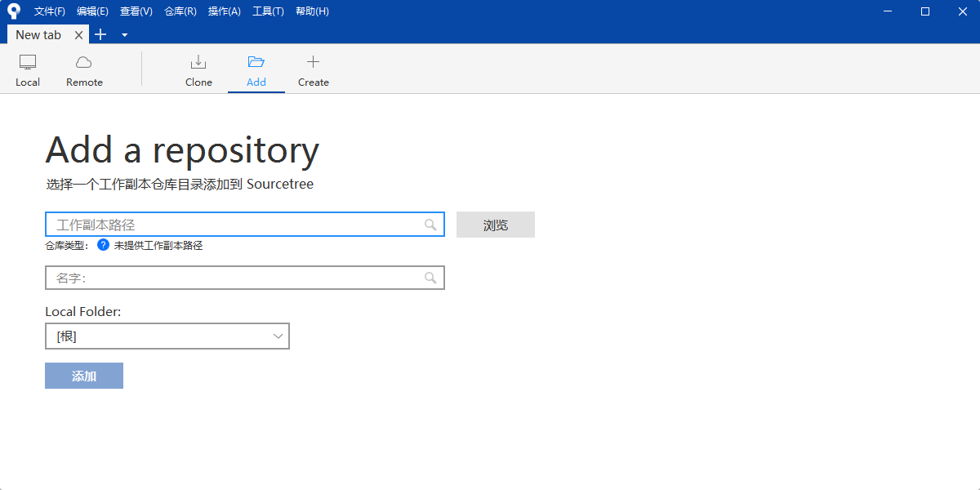
Task: Focus the 工作副本路径 input field
Action: tap(237, 225)
